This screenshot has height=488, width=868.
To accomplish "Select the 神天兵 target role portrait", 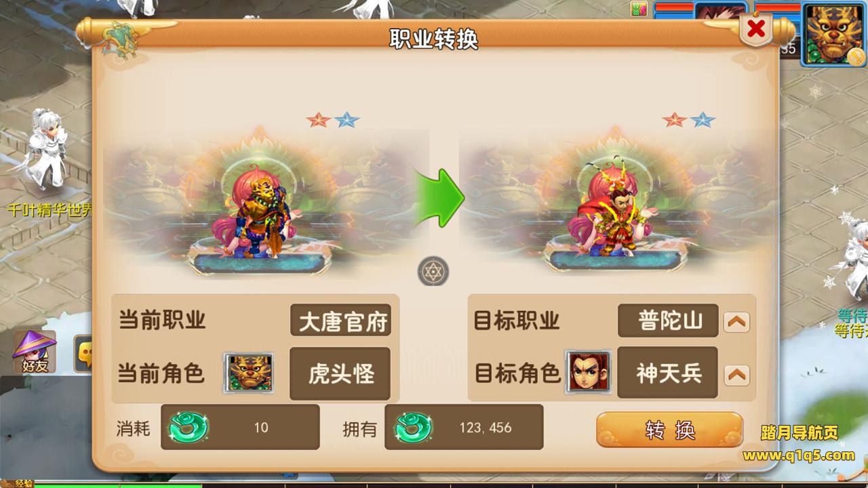I will (589, 371).
